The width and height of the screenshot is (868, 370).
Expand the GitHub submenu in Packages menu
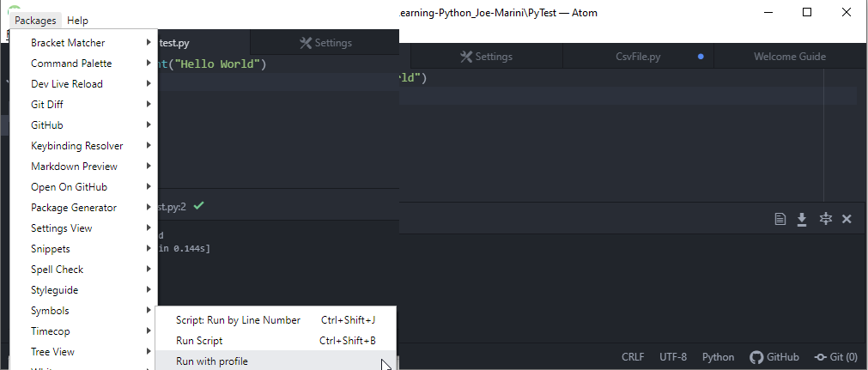pyautogui.click(x=83, y=125)
